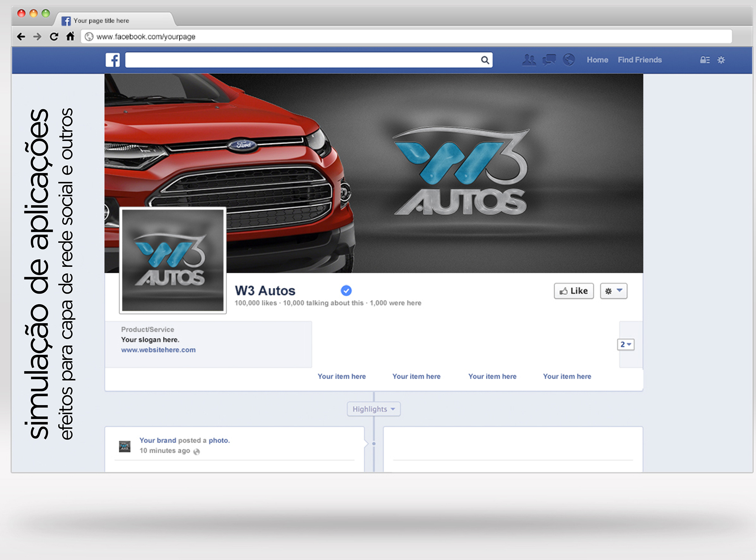The image size is (756, 560).
Task: Reload the page with refresh icon
Action: click(54, 37)
